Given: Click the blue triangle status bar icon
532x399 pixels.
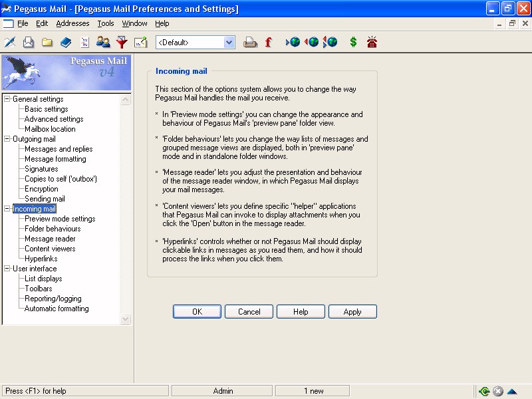Looking at the screenshot, I should click(512, 391).
